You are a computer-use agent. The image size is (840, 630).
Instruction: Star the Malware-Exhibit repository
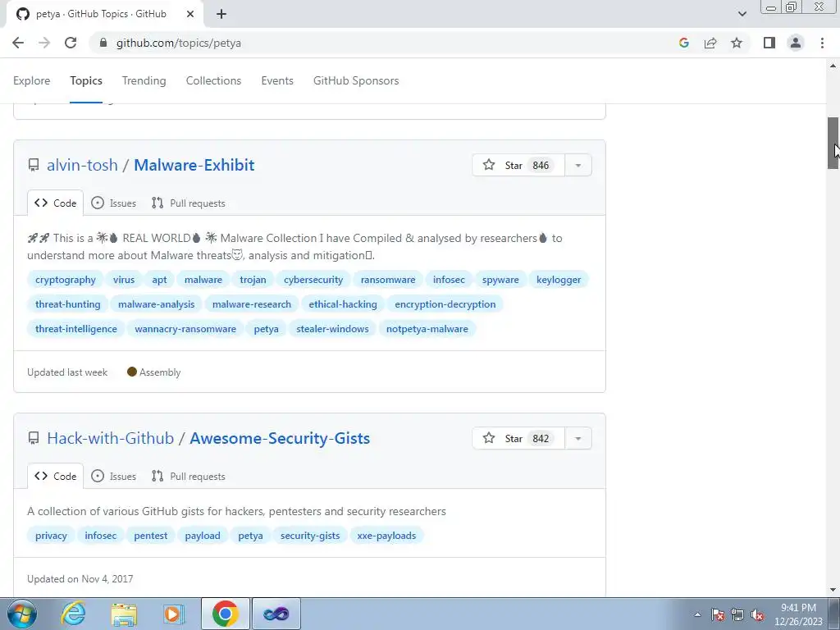tap(518, 165)
